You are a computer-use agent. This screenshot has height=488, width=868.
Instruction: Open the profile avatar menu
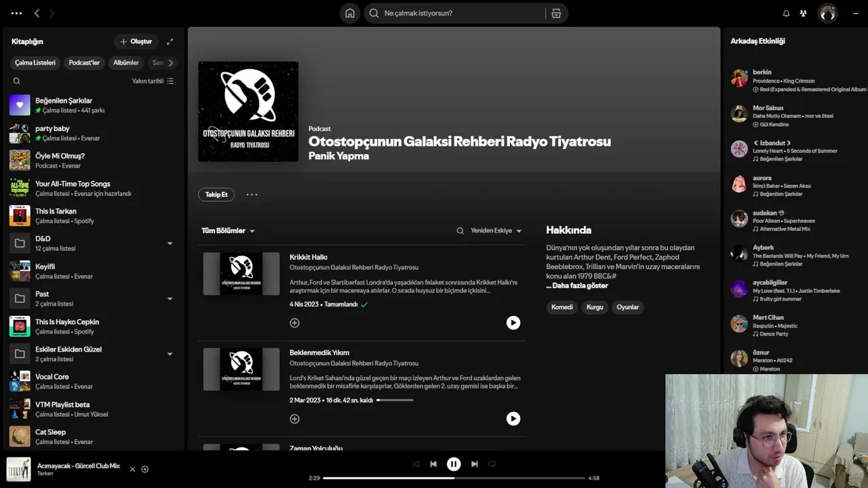827,13
